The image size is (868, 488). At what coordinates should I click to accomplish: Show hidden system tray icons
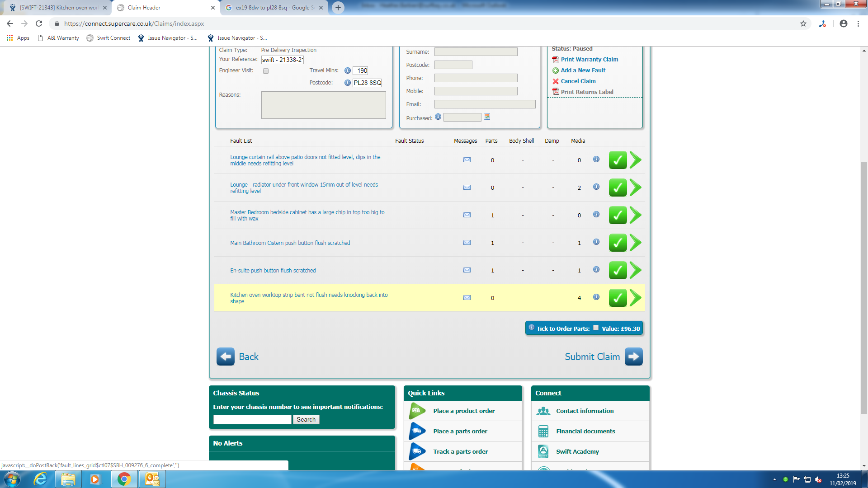point(774,479)
